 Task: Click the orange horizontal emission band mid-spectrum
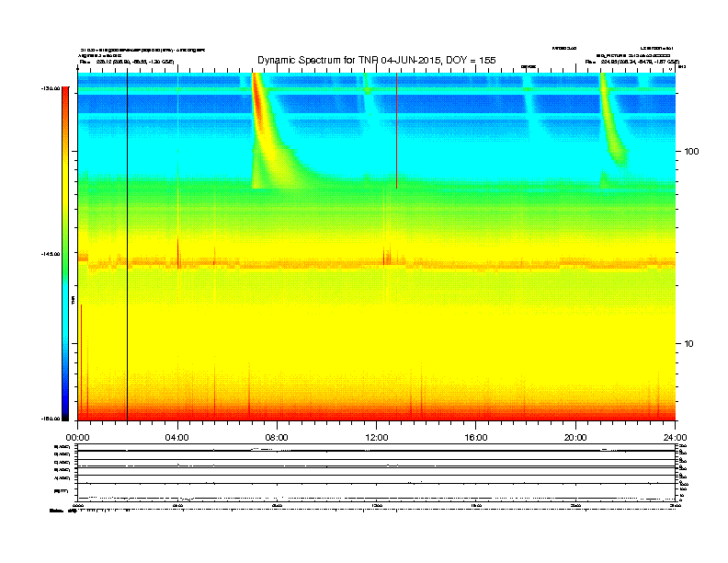pyautogui.click(x=377, y=263)
